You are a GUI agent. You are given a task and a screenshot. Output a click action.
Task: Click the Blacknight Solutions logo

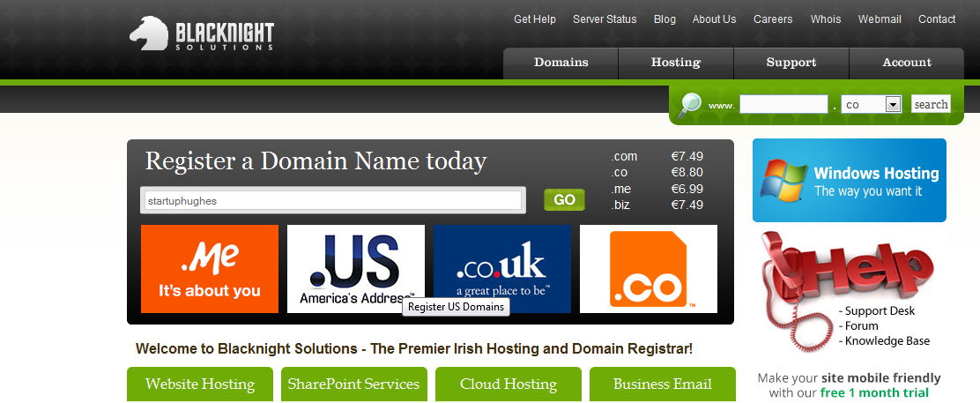(201, 34)
